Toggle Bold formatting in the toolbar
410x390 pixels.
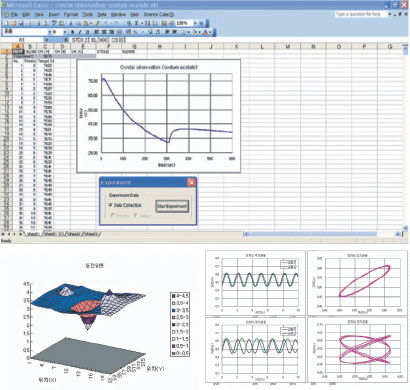72,32
